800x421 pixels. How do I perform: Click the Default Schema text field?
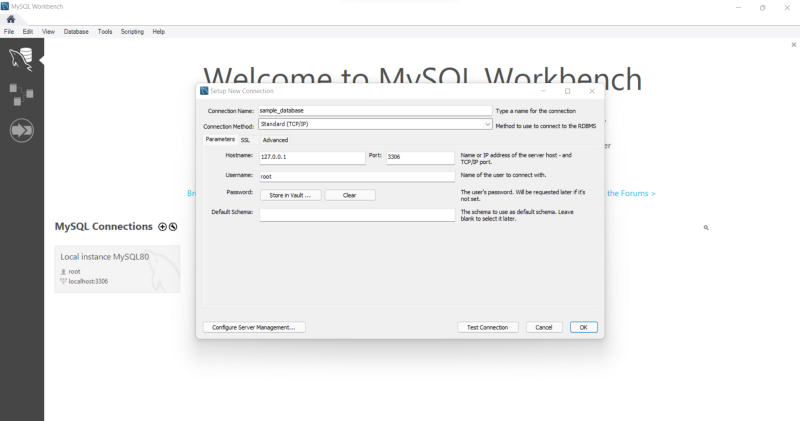pos(357,215)
